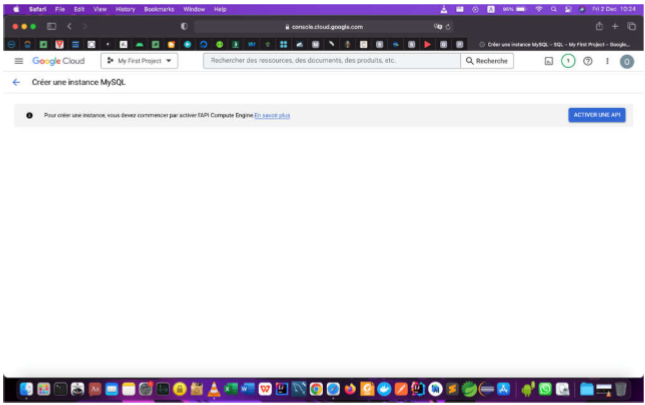Click the ACTIVER UNE API button

click(597, 115)
